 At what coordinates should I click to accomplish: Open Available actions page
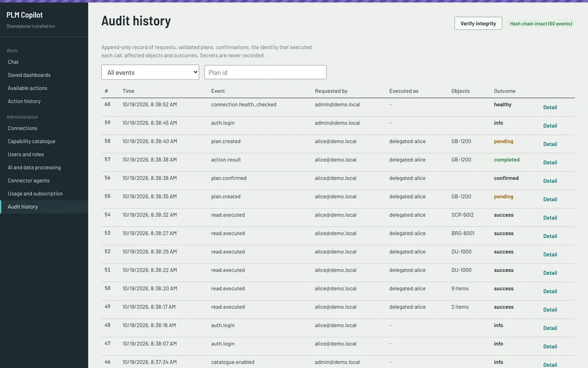pos(28,88)
